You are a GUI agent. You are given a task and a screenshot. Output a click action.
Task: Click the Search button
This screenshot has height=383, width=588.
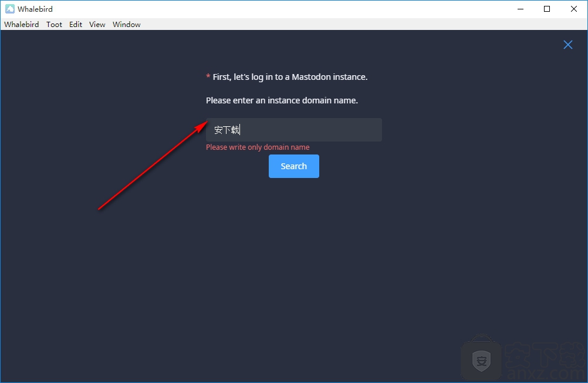(x=293, y=166)
